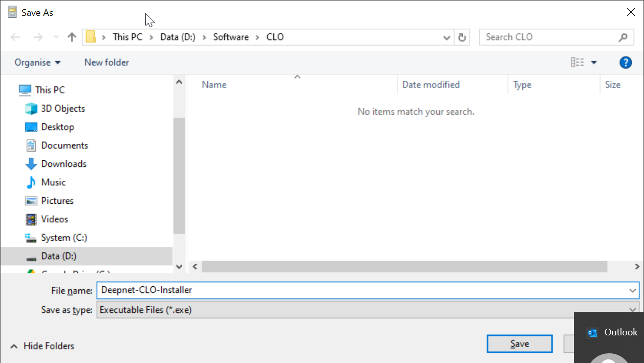Open the view options dropdown arrow
This screenshot has height=363, width=644.
pyautogui.click(x=594, y=62)
